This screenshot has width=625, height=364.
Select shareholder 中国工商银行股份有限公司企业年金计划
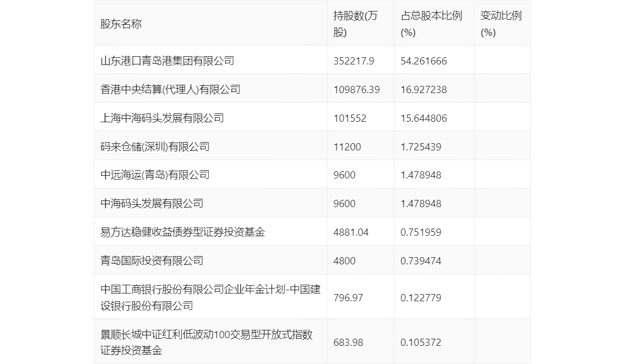211,297
